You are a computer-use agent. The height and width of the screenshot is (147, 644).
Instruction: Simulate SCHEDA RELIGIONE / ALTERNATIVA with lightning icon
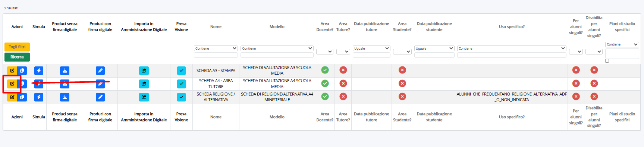(x=39, y=97)
